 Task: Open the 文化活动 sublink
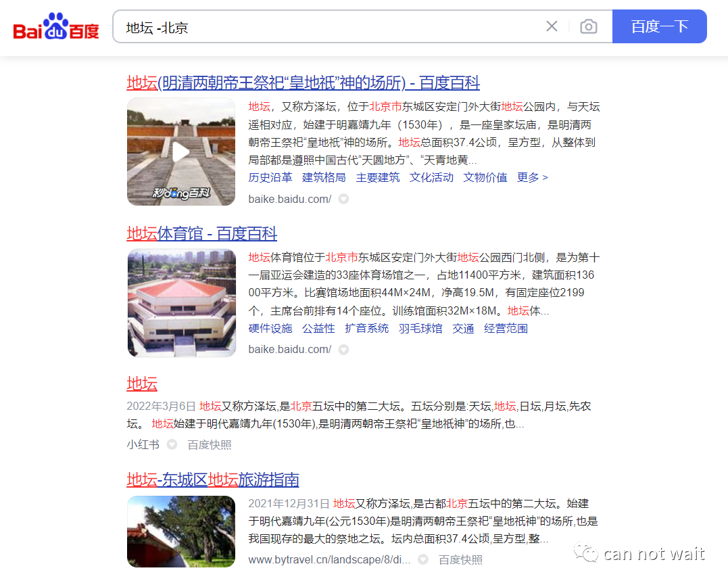[x=431, y=177]
